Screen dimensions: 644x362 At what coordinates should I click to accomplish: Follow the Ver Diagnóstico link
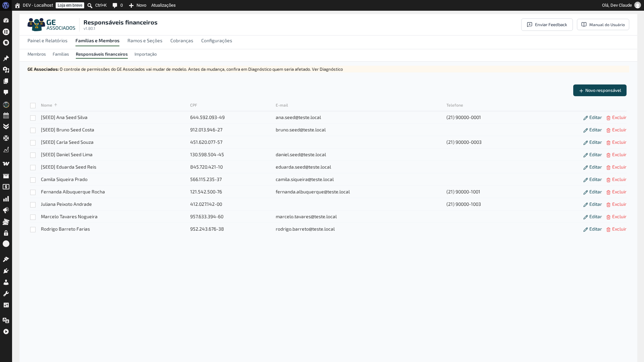click(327, 69)
